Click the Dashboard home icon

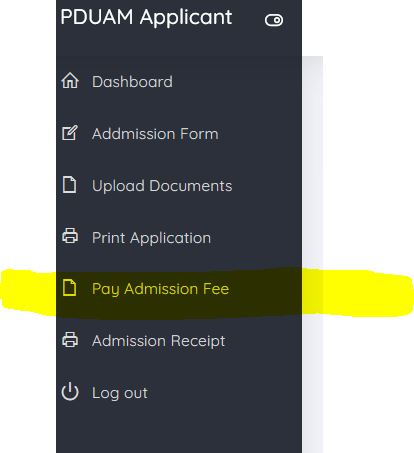point(70,81)
